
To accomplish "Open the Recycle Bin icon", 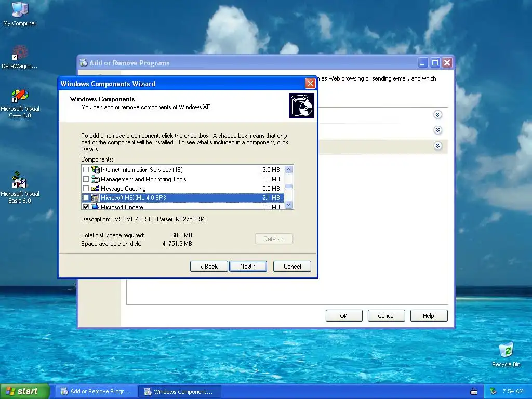I will click(506, 354).
